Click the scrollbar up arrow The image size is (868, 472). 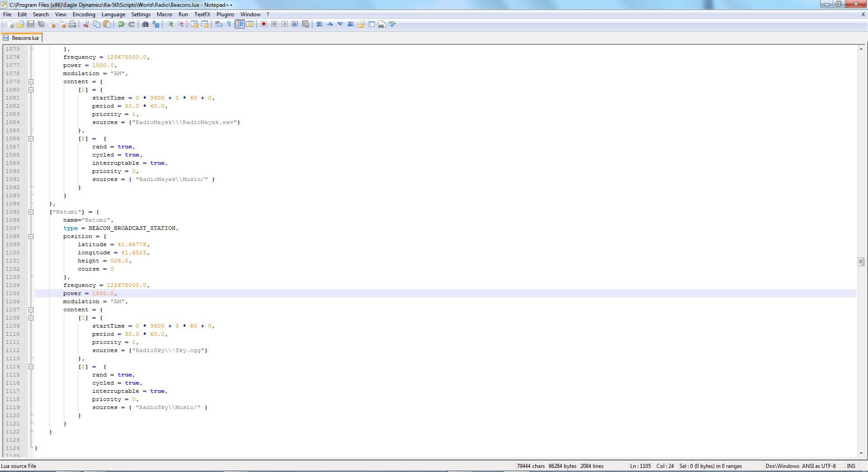point(861,48)
